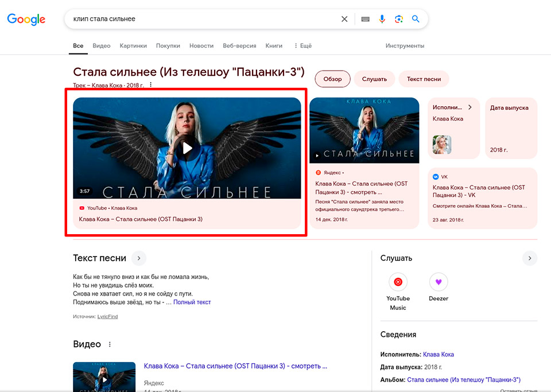The image size is (551, 392).
Task: Open three-dot menu beside track subtitle
Action: tap(151, 84)
